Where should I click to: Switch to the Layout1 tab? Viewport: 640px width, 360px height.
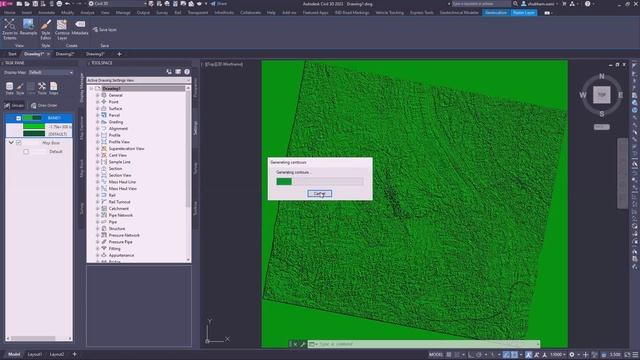tap(35, 354)
